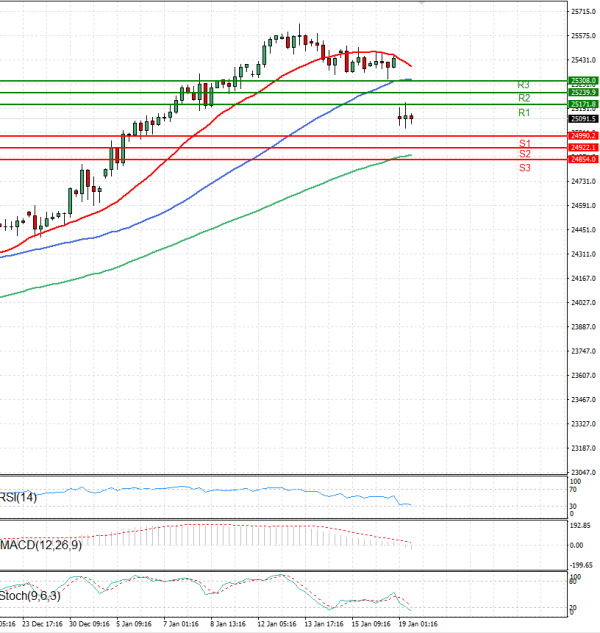
Task: Click the current price tag 25091.5
Action: tap(583, 118)
